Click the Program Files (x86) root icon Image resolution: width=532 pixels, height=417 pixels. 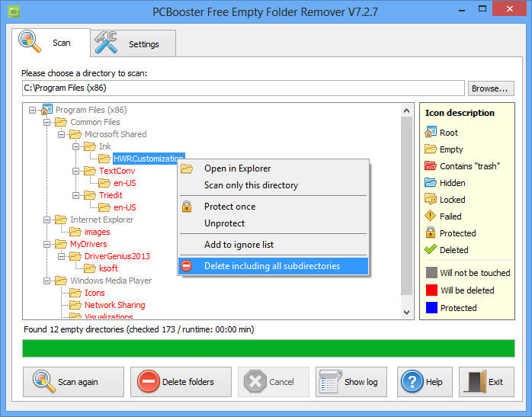click(46, 110)
